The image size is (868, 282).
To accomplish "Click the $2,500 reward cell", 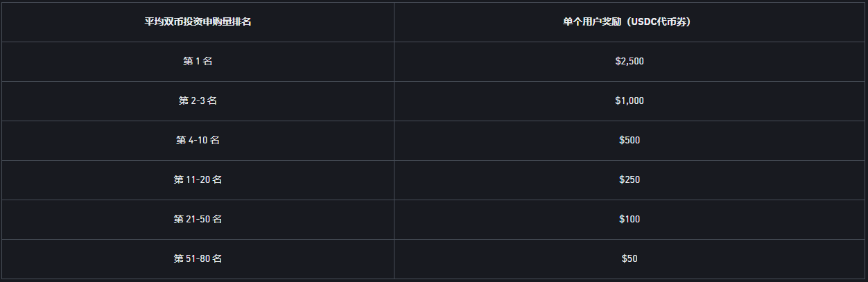I will [x=630, y=61].
